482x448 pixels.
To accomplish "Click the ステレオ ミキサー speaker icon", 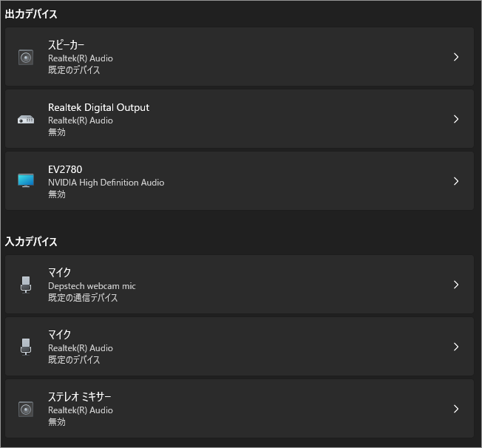I will click(x=26, y=409).
